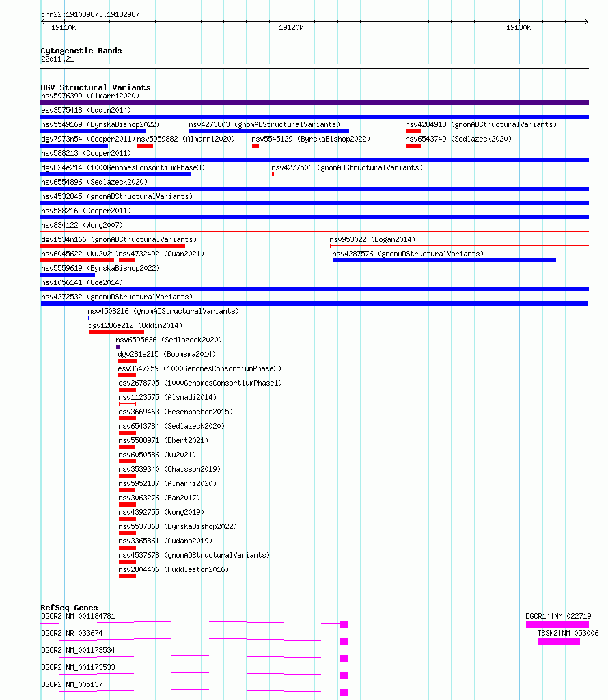
Task: Click esv3647259 (1000GenomesConsortiumPhase3) label
Action: click(200, 368)
